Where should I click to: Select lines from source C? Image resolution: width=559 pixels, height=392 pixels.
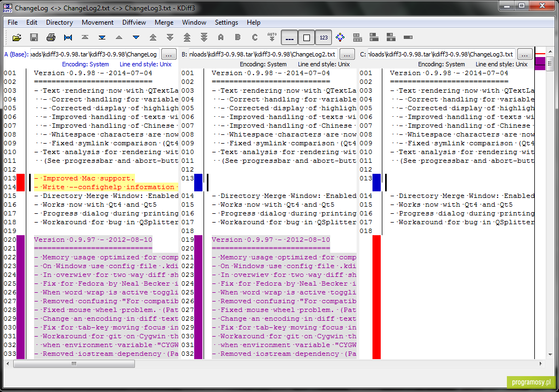coord(255,37)
